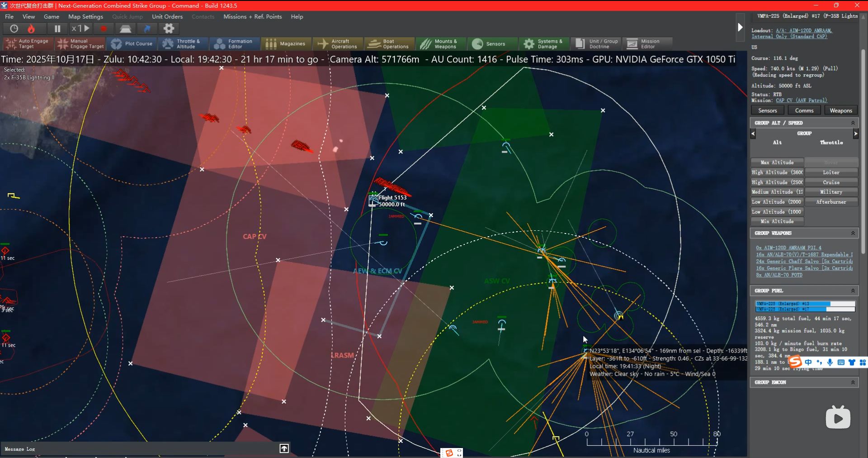Click left arrow beside GROUP label

(x=753, y=134)
